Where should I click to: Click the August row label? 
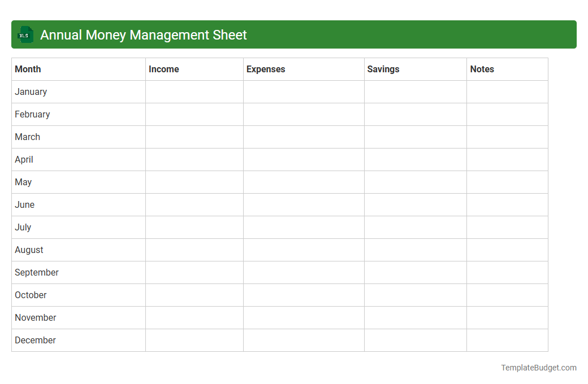[29, 250]
